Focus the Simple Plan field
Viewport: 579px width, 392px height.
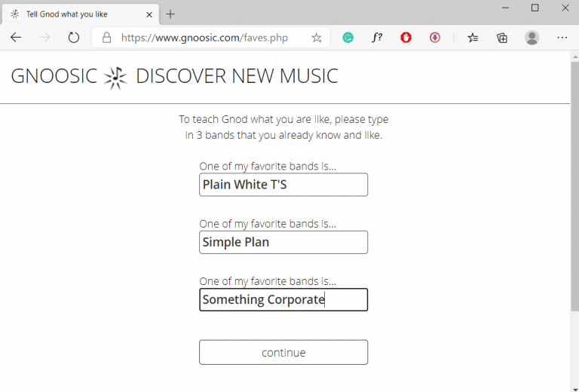pyautogui.click(x=283, y=242)
